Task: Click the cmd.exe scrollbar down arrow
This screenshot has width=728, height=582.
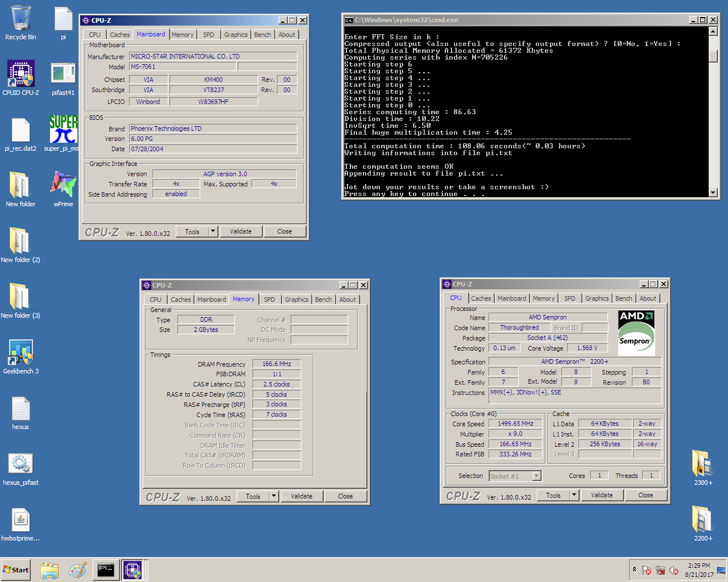Action: click(x=713, y=193)
